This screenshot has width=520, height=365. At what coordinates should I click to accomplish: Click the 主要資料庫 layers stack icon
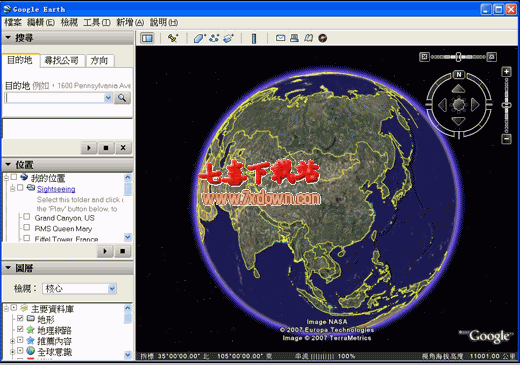(24, 308)
